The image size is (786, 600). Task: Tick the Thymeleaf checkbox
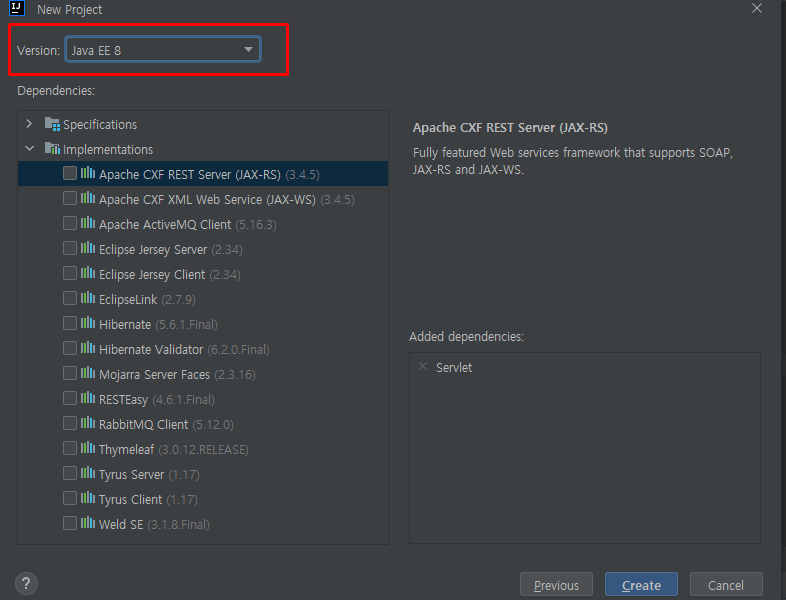[x=70, y=448]
